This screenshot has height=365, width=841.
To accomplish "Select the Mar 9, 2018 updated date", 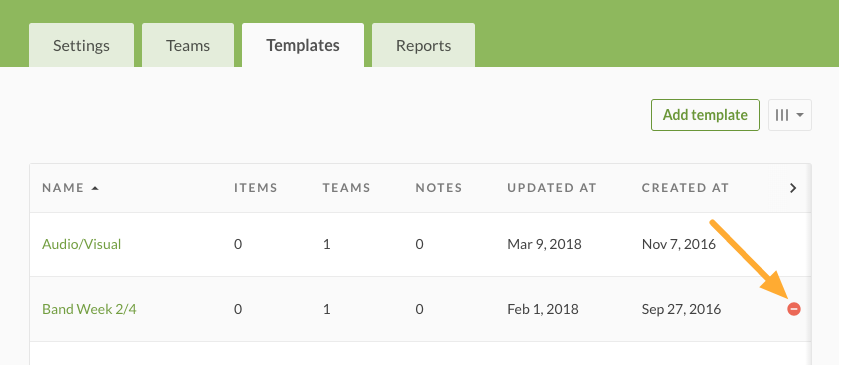I will coord(544,244).
